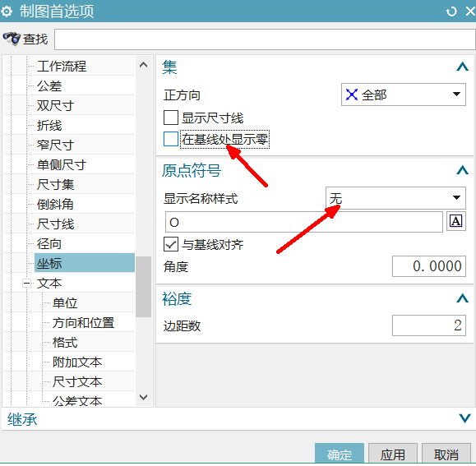Click the 取消 button
Viewport: 476px width, 466px height.
(446, 454)
